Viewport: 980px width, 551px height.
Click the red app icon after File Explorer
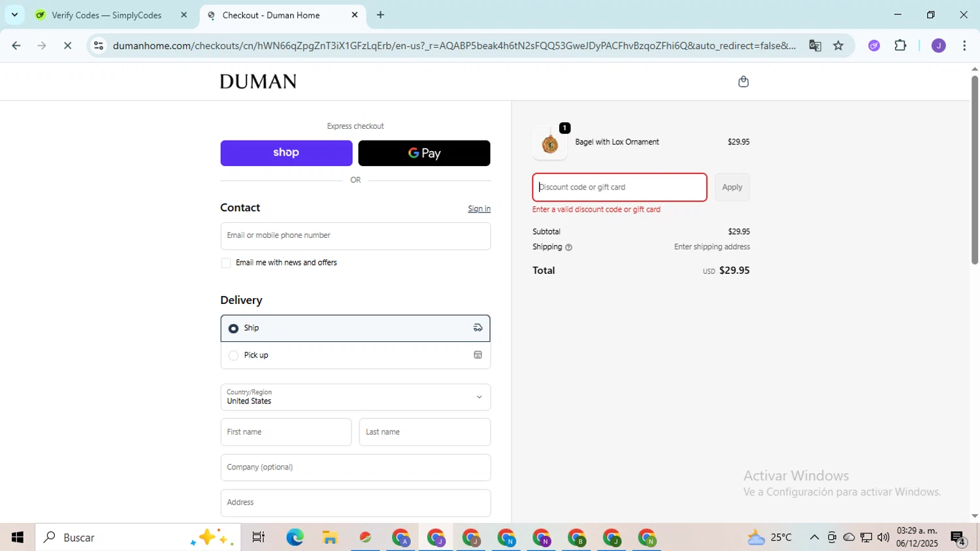365,537
